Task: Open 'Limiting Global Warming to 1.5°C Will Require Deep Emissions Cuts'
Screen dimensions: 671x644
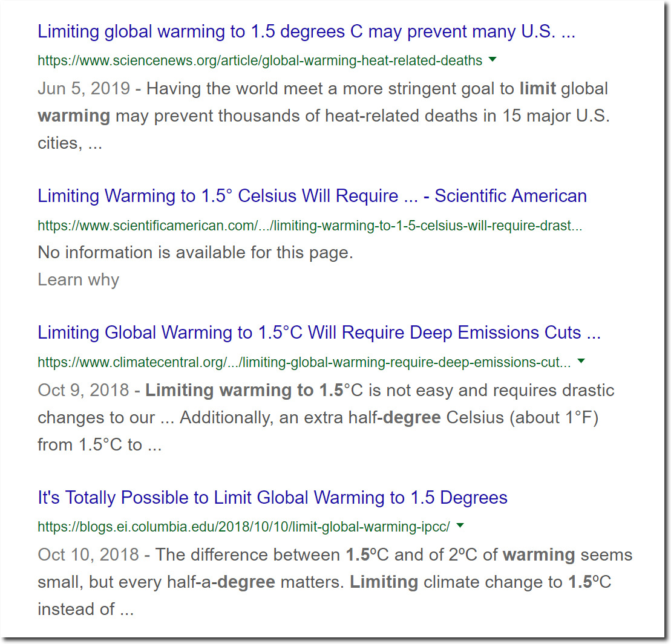Action: (319, 333)
